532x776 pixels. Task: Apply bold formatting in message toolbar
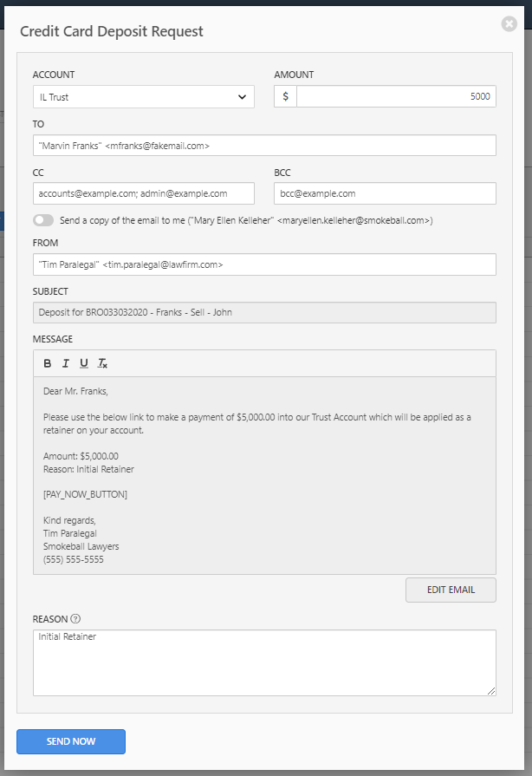48,363
